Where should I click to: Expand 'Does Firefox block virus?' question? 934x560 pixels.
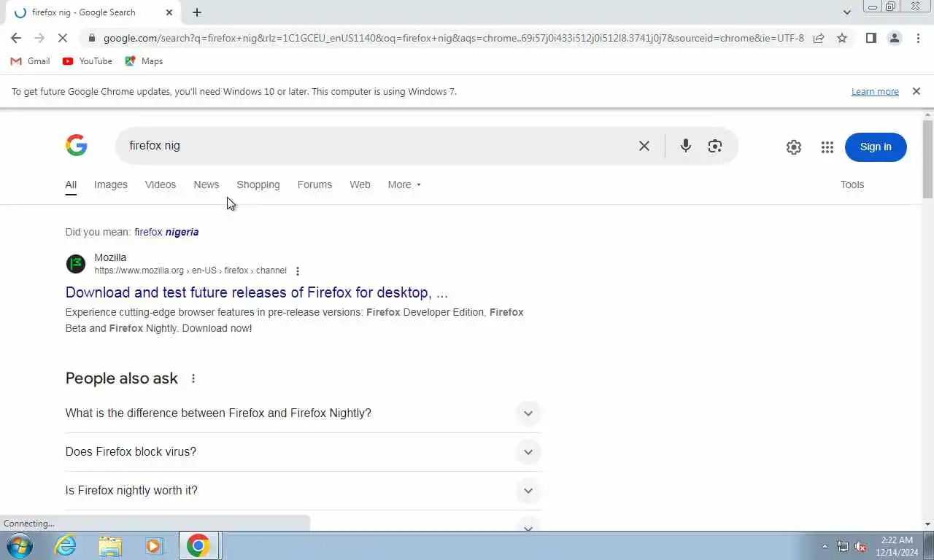pyautogui.click(x=303, y=452)
